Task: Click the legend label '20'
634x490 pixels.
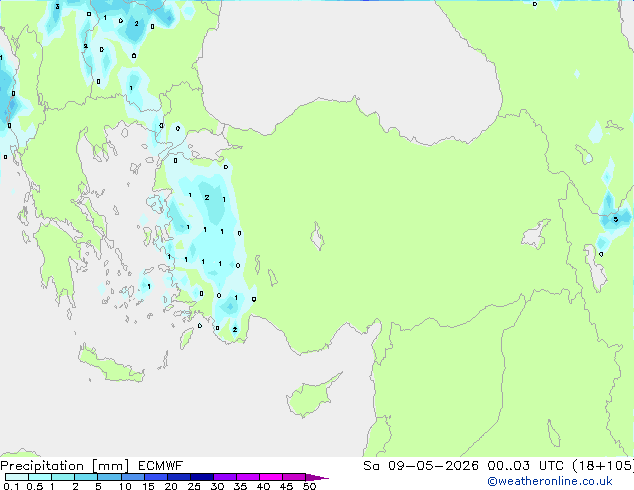Action: [x=171, y=486]
